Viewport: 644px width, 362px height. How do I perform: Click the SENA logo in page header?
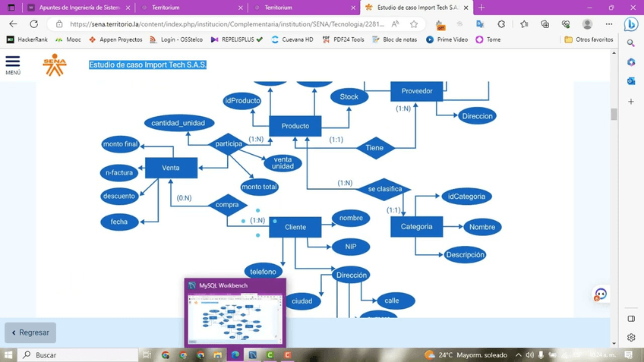point(54,65)
